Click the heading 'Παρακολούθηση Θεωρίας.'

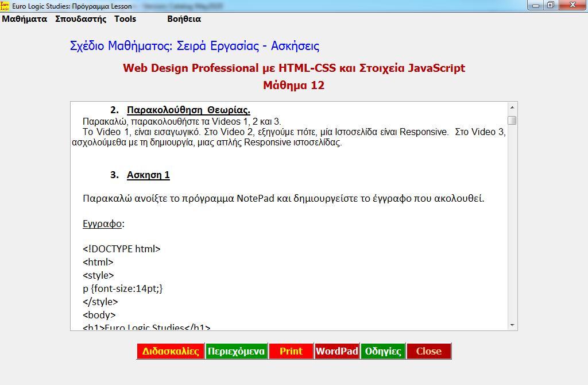pyautogui.click(x=188, y=110)
